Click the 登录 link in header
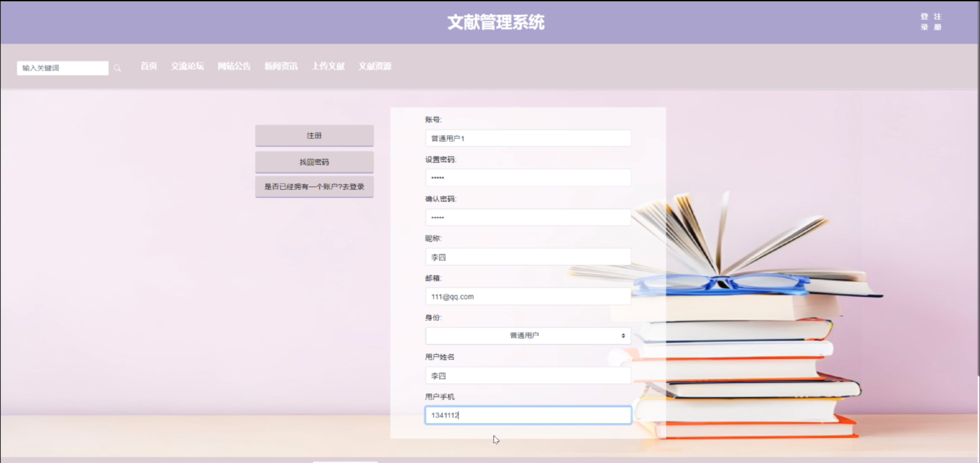 pos(924,22)
